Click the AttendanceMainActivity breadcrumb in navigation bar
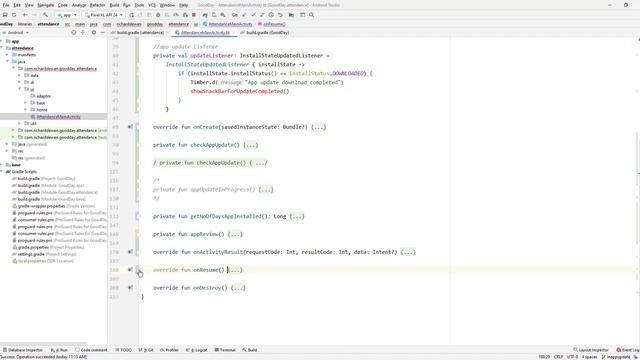Screen dimensions: 640x360 pyautogui.click(x=231, y=24)
